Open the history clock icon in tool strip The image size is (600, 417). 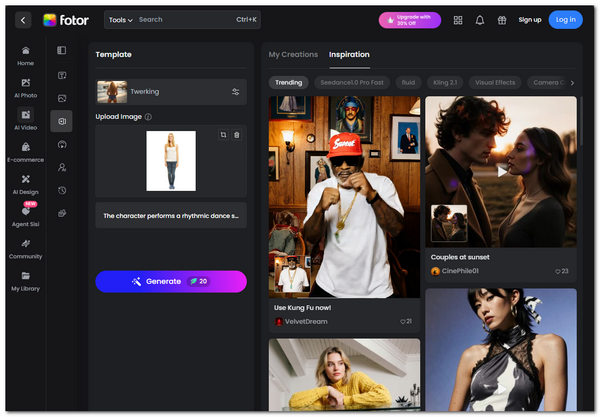[62, 190]
